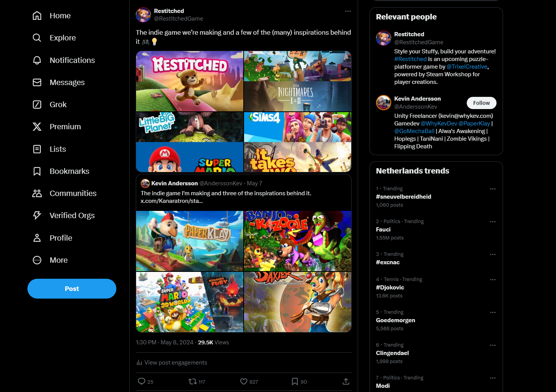Open the Lists icon in sidebar

[37, 149]
